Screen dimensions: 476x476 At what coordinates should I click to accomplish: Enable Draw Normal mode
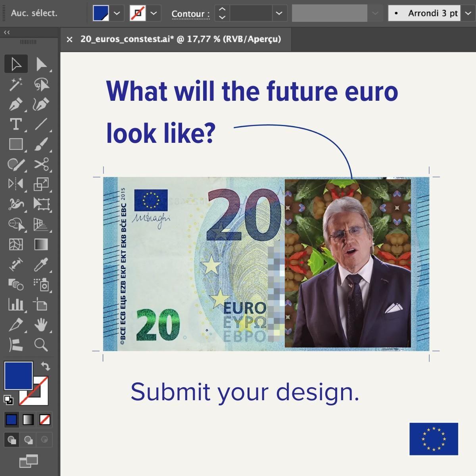click(x=12, y=440)
